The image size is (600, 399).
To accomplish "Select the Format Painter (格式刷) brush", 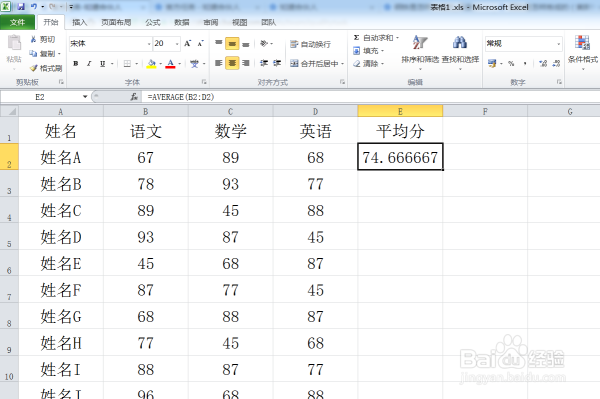I will (46, 68).
